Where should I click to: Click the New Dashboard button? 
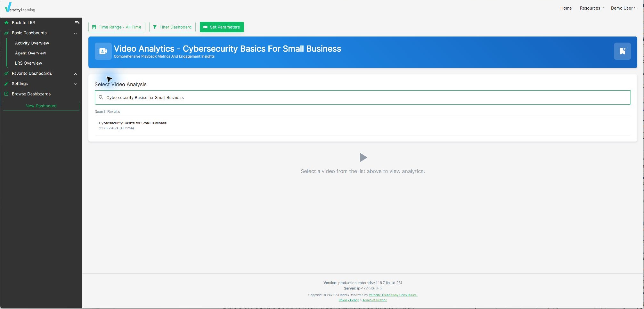point(41,106)
